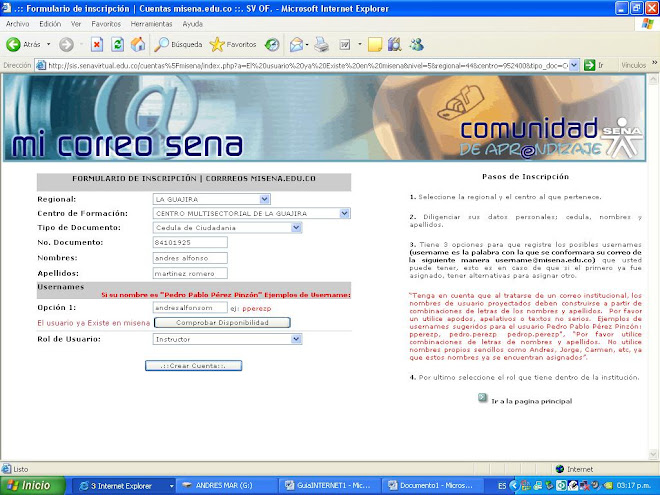Click the Windows flag logo at top right
Screen dimensions: 660x495
pos(647,24)
